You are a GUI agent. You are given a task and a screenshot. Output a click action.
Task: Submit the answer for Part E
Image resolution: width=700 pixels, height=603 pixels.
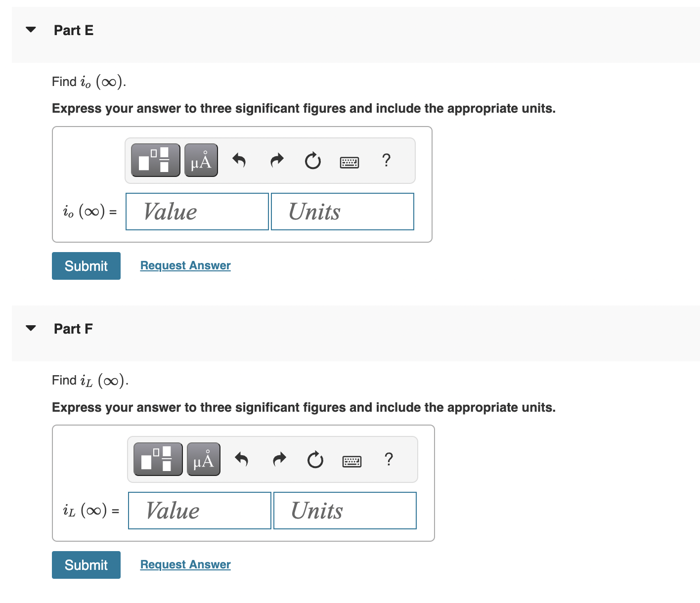point(86,265)
